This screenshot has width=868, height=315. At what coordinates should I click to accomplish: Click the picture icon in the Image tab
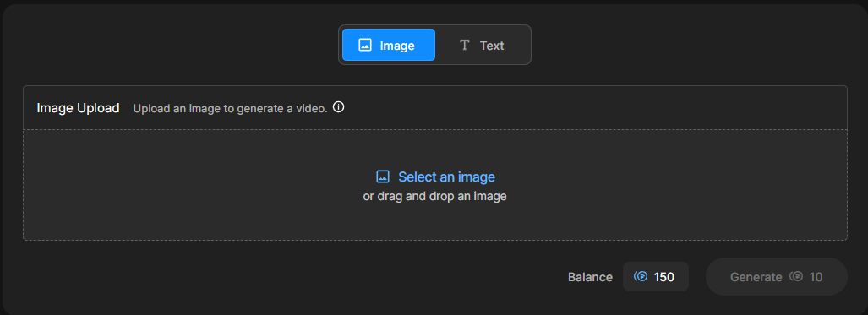[365, 46]
